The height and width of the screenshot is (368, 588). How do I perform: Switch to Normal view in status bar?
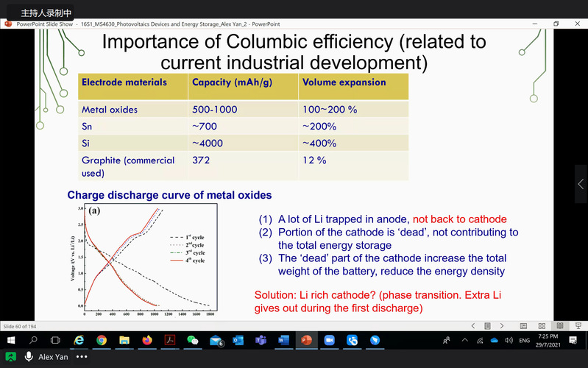[x=523, y=325]
